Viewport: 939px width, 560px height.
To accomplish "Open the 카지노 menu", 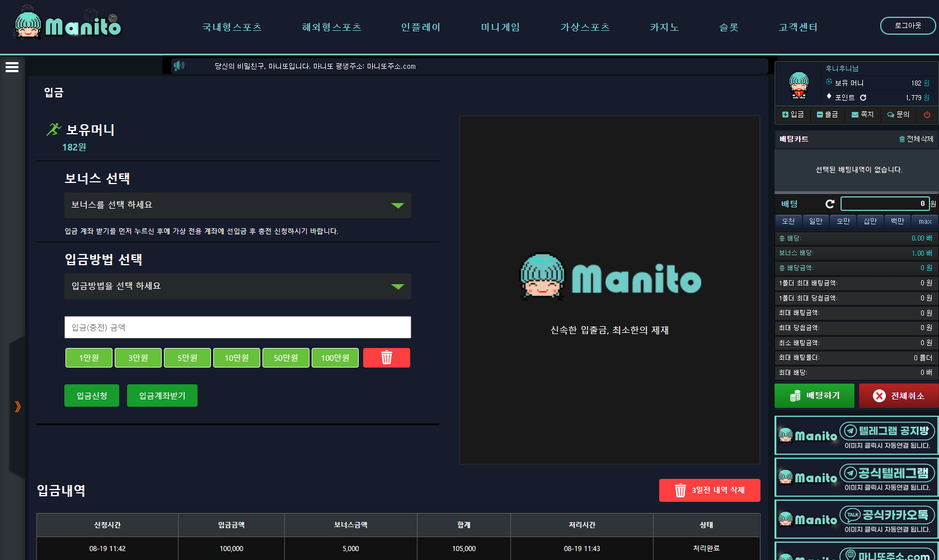I will pos(664,27).
